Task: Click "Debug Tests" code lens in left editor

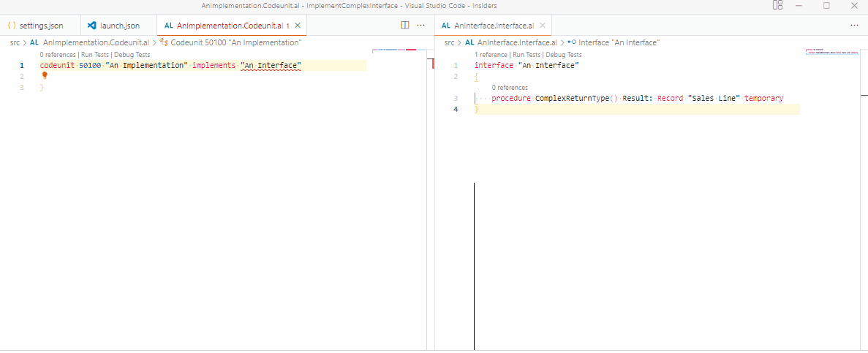Action: tap(132, 55)
